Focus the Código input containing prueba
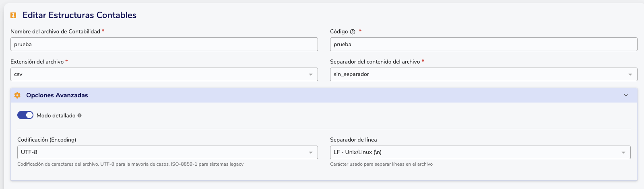 coord(483,44)
